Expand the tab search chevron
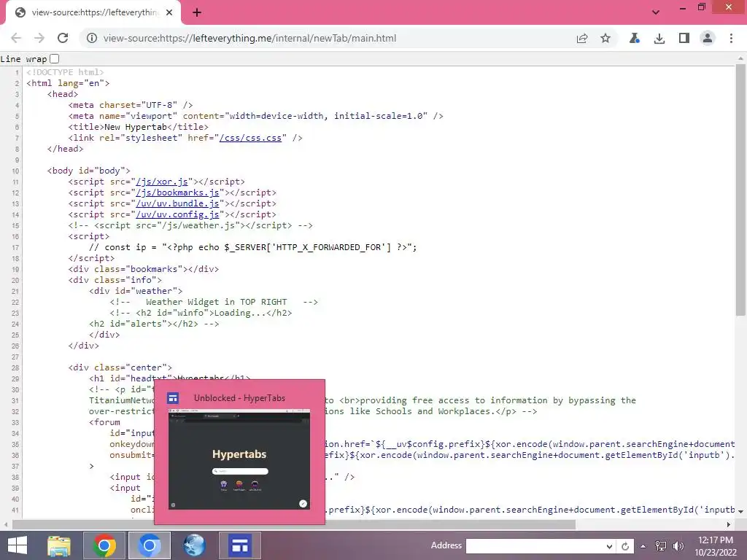This screenshot has height=560, width=747. point(656,12)
